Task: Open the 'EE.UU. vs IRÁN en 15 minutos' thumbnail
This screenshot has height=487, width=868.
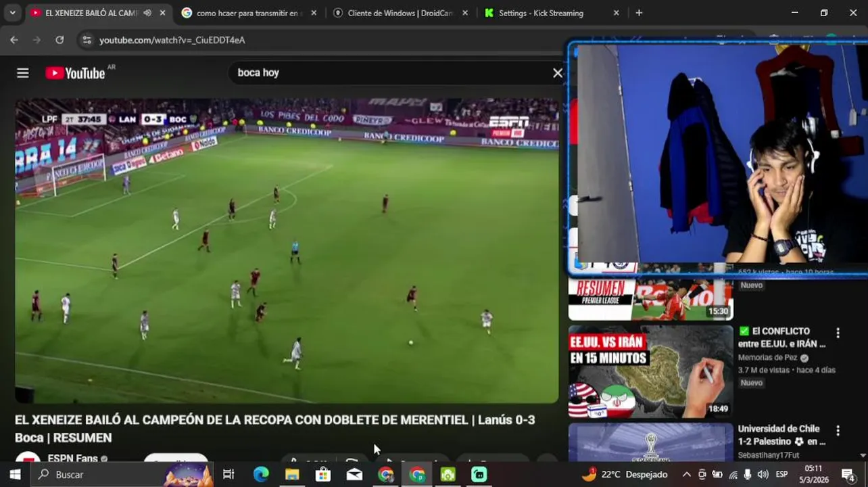Action: click(x=650, y=371)
